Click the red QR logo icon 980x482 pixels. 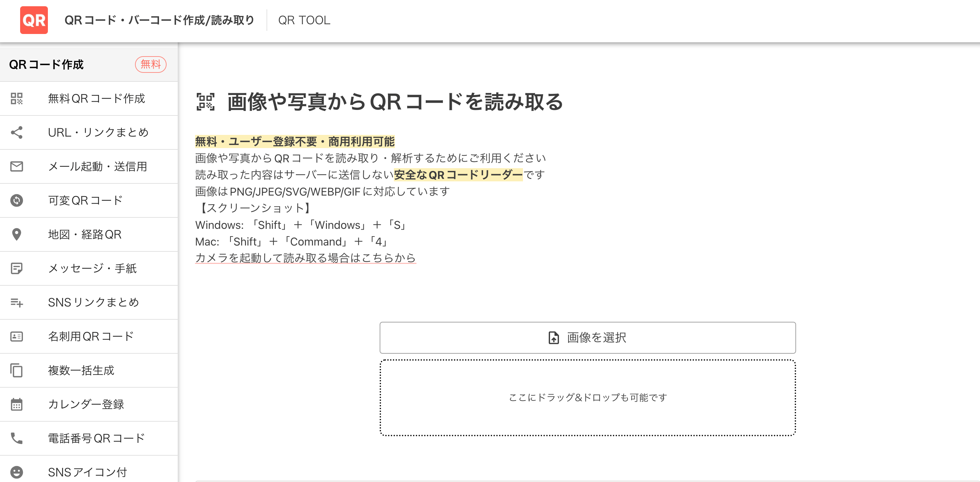coord(34,20)
